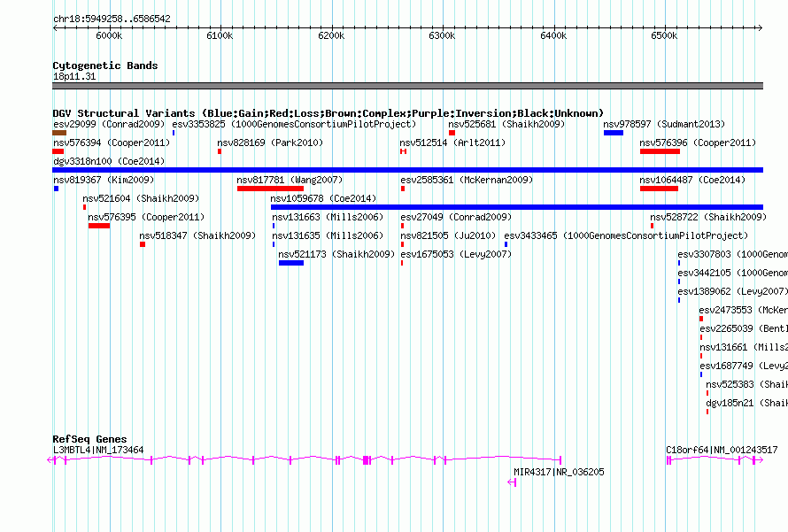
Task: Click chr18:5949258..6586542 coordinates text
Action: [112, 19]
